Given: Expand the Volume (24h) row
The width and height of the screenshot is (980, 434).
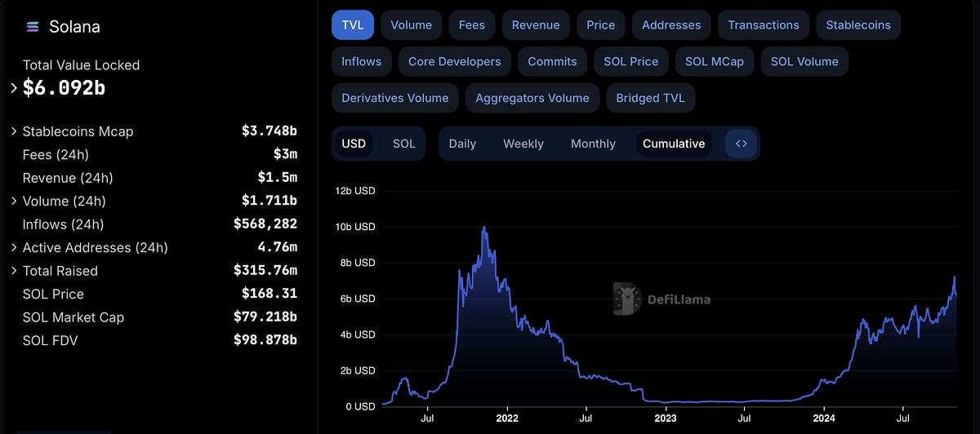Looking at the screenshot, I should pos(14,201).
